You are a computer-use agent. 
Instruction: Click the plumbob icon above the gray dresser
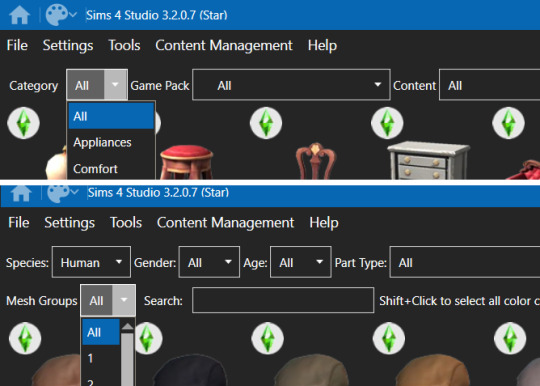pos(387,123)
